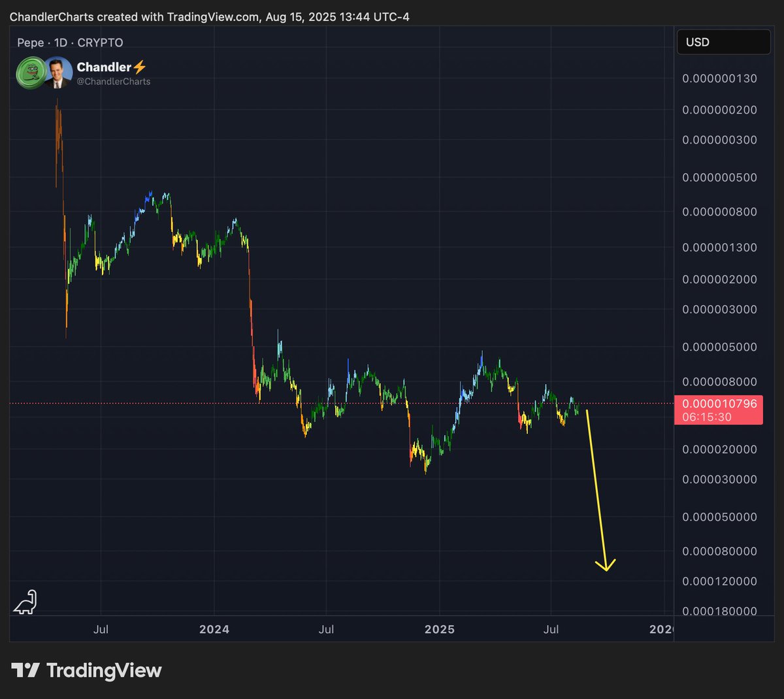Click price axis label 0.000120000
784x699 pixels.
[719, 581]
